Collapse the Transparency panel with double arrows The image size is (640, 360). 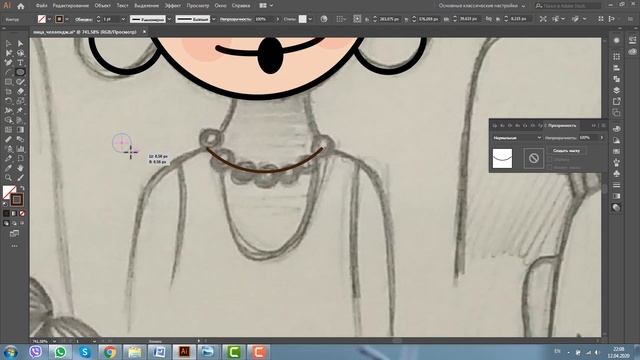(593, 125)
